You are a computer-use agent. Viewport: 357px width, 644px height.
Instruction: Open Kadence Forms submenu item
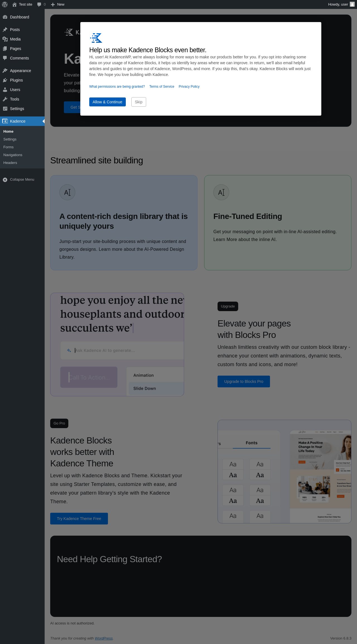coord(22,147)
